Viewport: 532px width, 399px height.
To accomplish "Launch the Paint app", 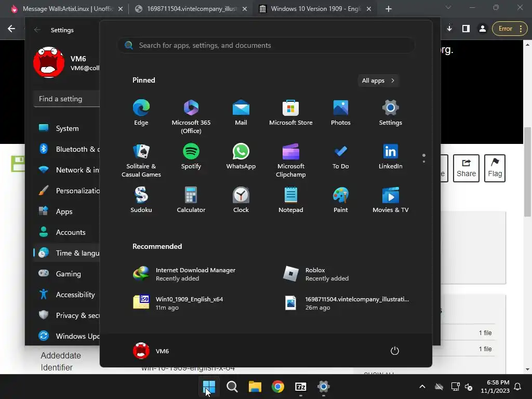I will 341,200.
